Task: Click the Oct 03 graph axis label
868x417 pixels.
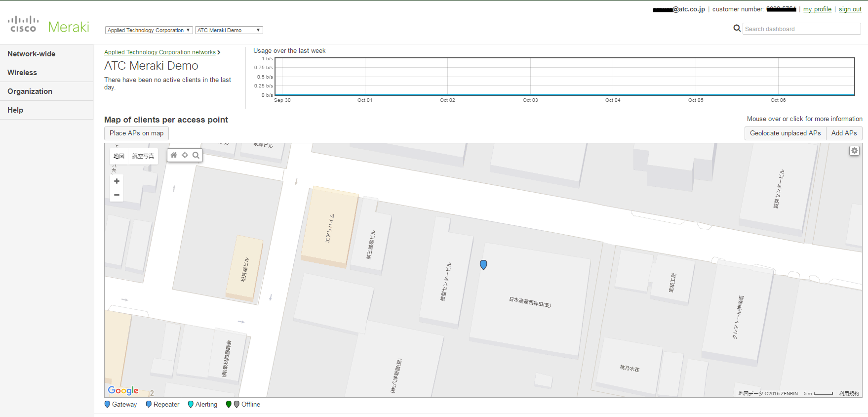Action: (x=530, y=100)
